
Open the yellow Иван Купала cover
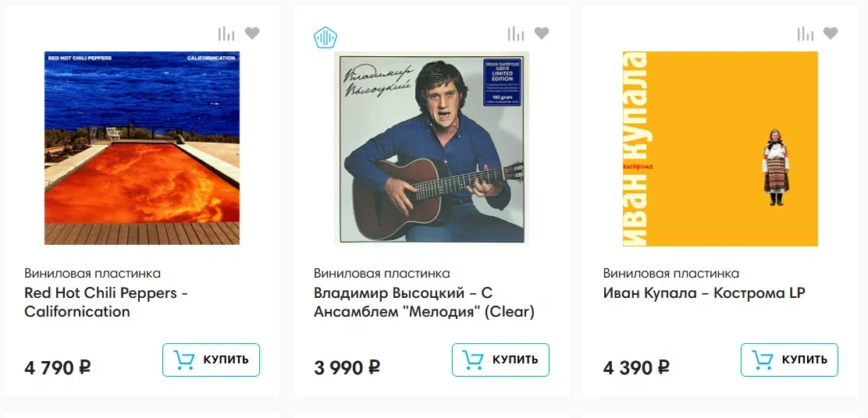(720, 148)
